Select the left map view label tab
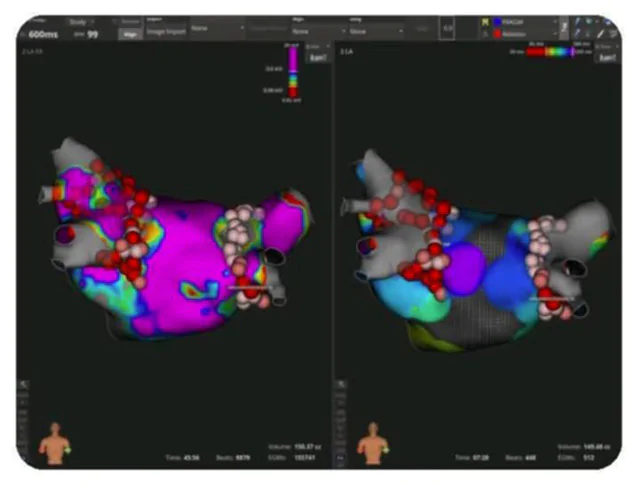Image resolution: width=630 pixels, height=484 pixels. point(31,49)
